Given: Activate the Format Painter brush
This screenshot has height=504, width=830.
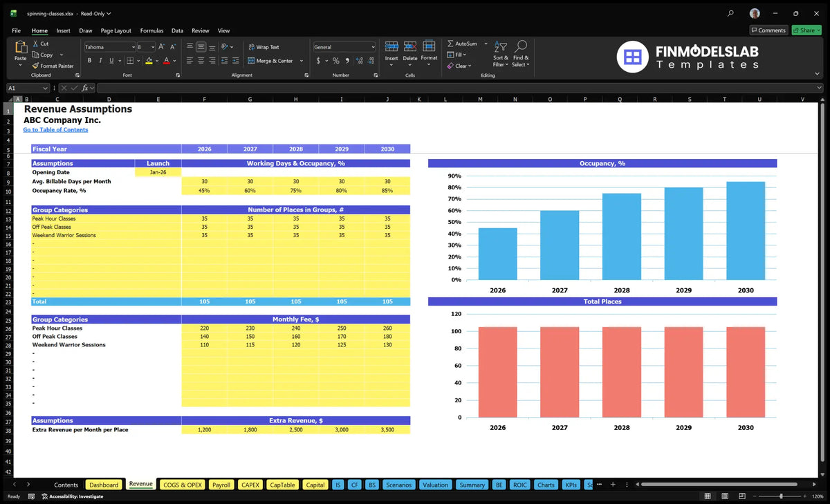Looking at the screenshot, I should click(35, 66).
